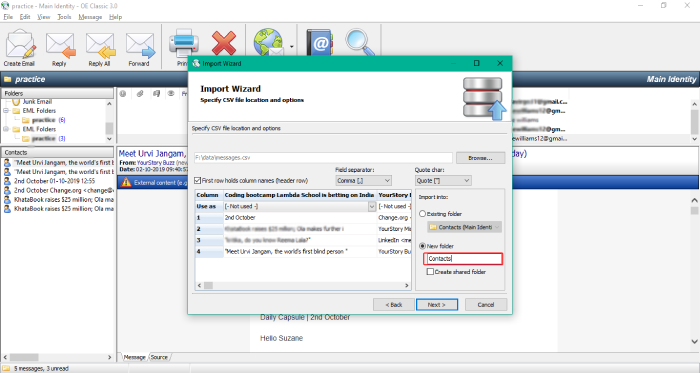Image resolution: width=700 pixels, height=373 pixels.
Task: Open the Tools menu
Action: tap(64, 17)
